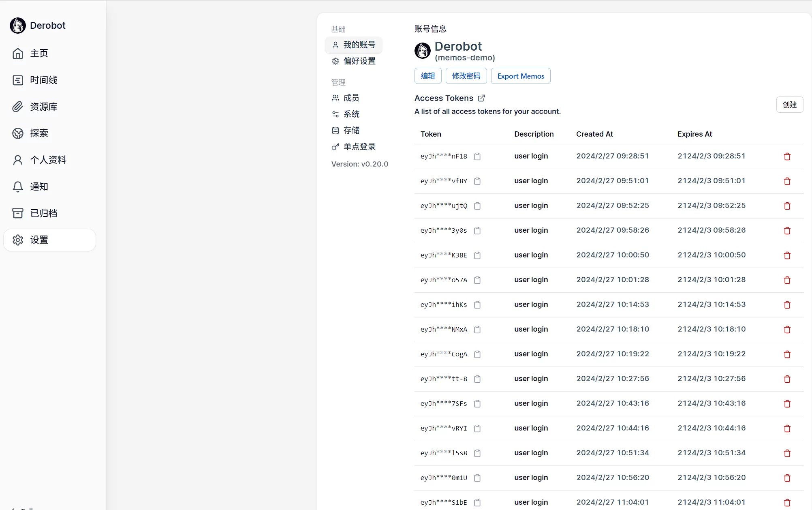Click the 编辑 edit account button
The width and height of the screenshot is (812, 510).
pyautogui.click(x=427, y=76)
